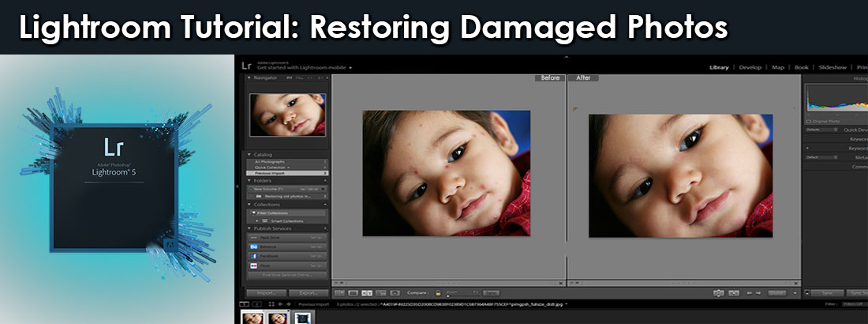868x324 pixels.
Task: Open the Metadata preset dropdown
Action: coord(822,157)
